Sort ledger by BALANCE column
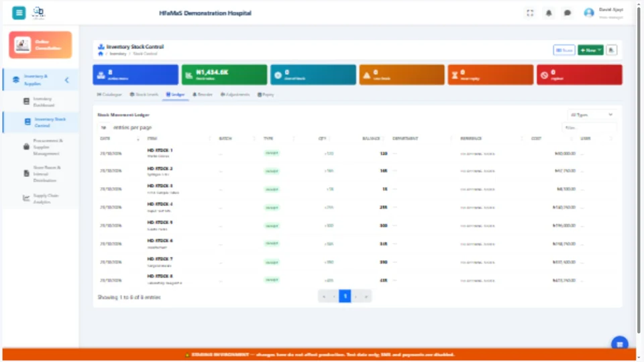 tap(372, 139)
